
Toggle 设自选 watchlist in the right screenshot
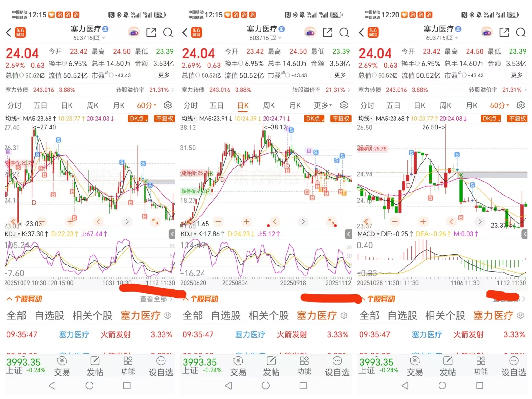[514, 366]
